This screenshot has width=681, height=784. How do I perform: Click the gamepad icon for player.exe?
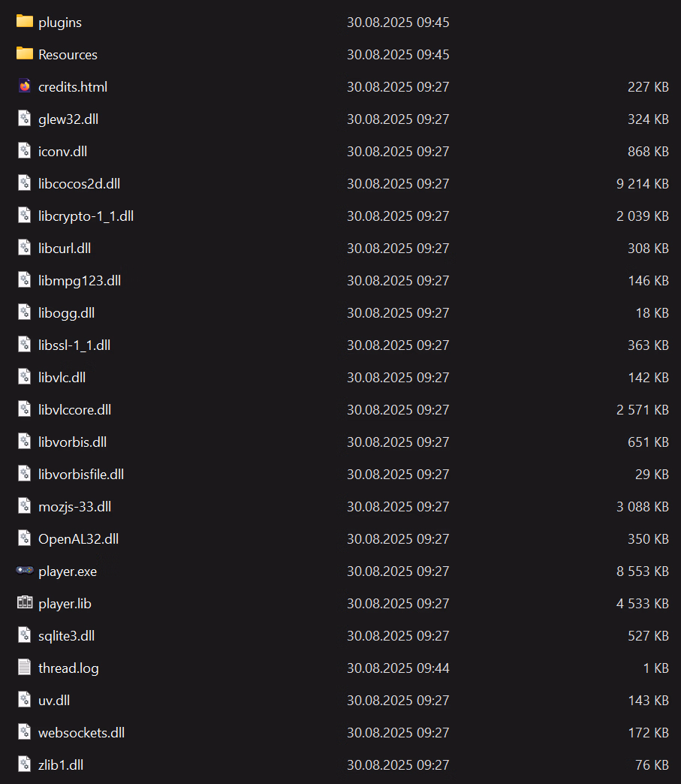[x=25, y=571]
